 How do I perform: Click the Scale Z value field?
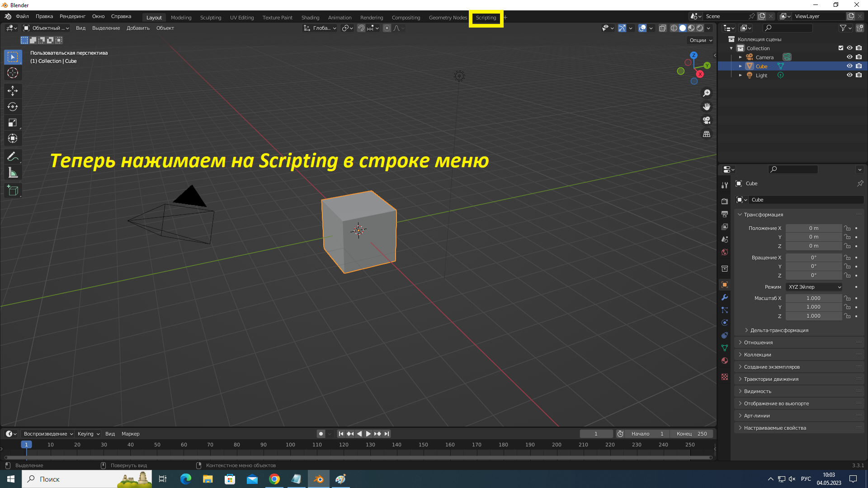coord(814,316)
